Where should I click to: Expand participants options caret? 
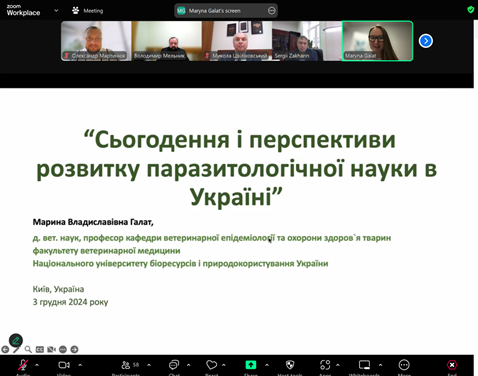pos(149,365)
